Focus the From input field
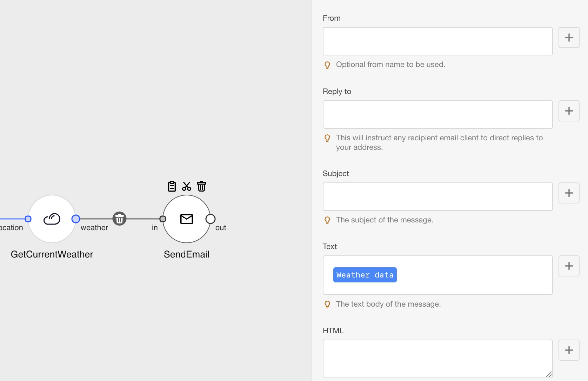 tap(437, 41)
